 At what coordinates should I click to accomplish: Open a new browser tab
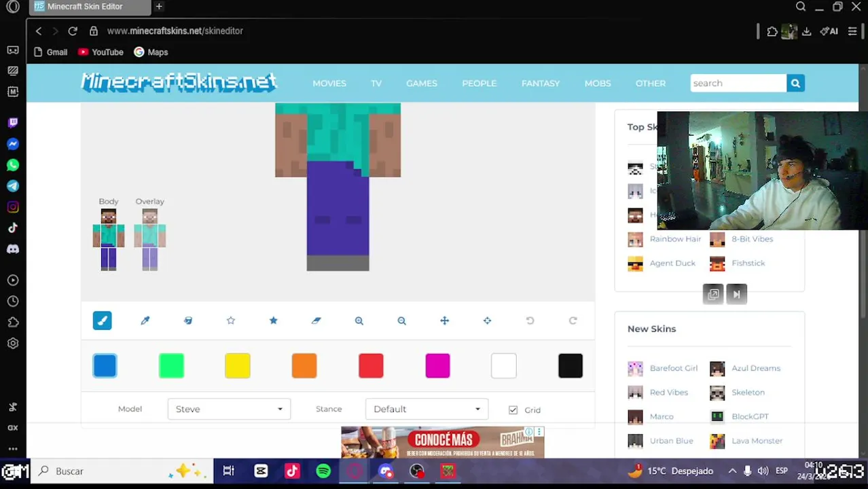[159, 7]
